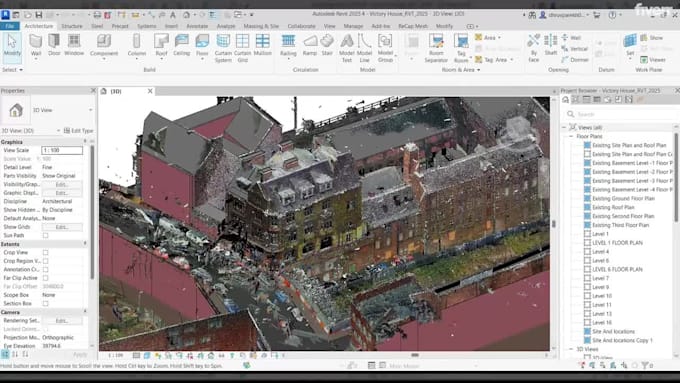680x383 pixels.
Task: Select the Curtain Grid tool
Action: coord(242,48)
